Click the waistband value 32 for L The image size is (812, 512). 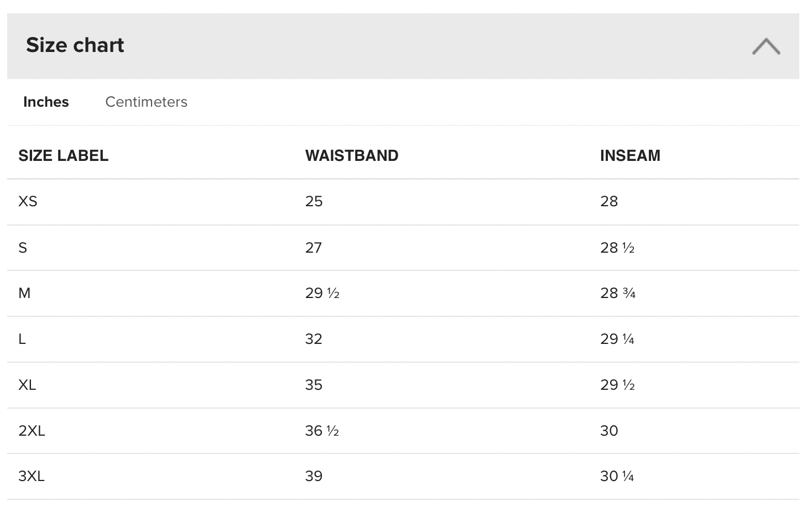coord(314,339)
